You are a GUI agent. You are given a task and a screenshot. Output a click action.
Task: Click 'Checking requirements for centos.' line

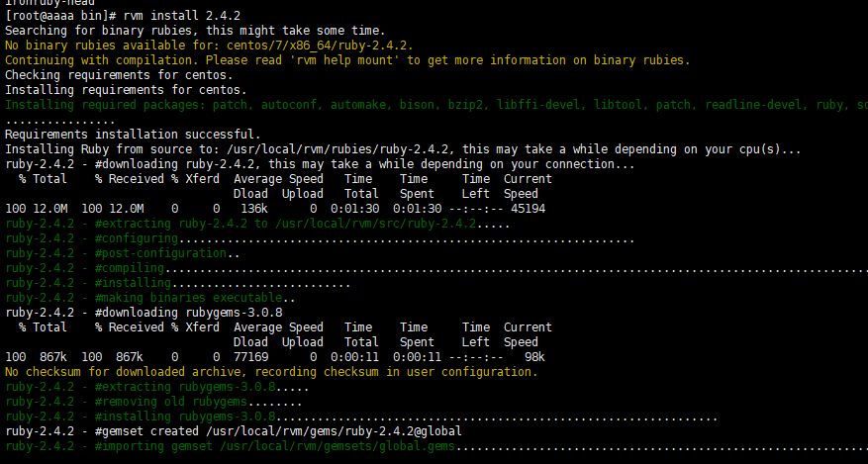pyautogui.click(x=119, y=75)
